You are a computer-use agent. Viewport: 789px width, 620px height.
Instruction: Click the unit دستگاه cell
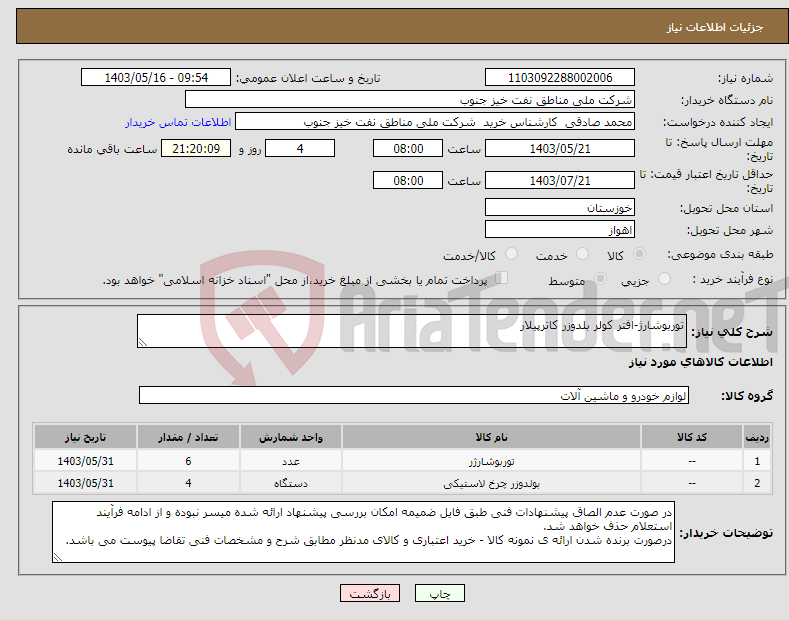(291, 483)
